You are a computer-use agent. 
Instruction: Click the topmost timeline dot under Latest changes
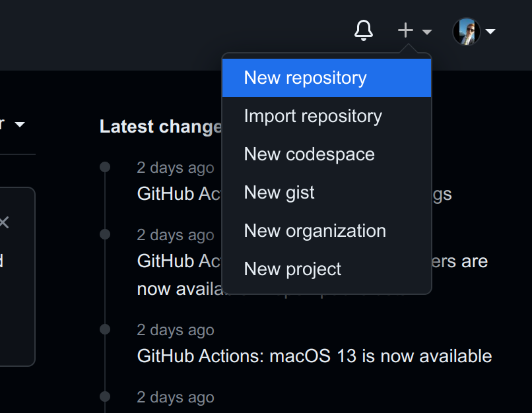pyautogui.click(x=104, y=167)
